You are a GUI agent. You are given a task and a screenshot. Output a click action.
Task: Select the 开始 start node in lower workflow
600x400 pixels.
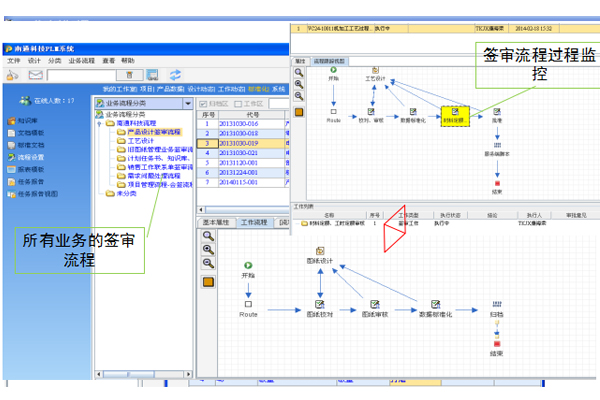click(248, 269)
